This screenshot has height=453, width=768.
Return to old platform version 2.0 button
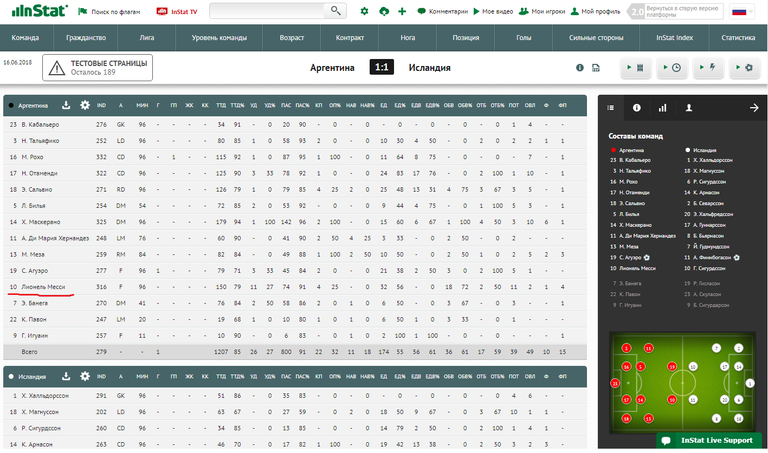point(675,11)
